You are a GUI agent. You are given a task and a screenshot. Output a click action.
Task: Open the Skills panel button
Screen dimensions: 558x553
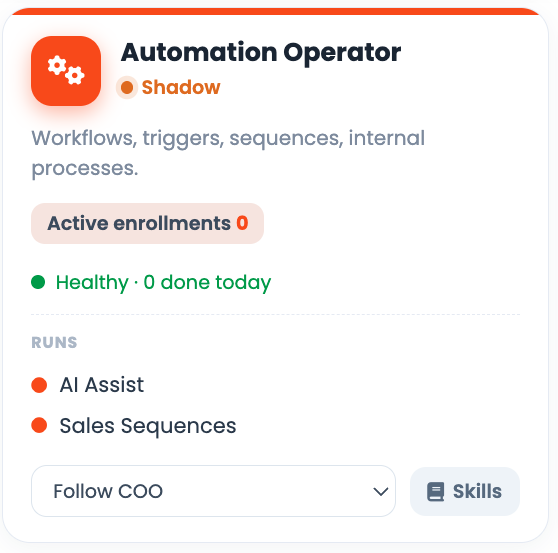pos(465,491)
